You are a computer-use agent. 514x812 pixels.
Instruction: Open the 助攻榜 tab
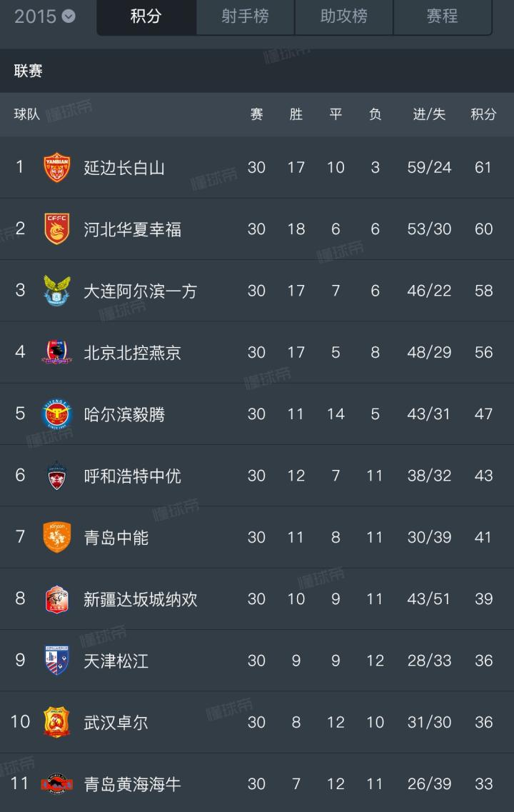click(343, 16)
